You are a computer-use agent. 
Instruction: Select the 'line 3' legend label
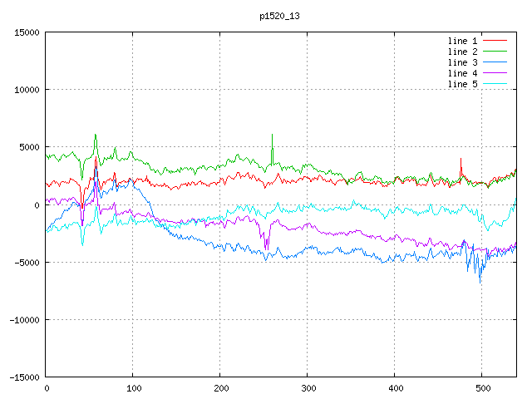coord(463,62)
